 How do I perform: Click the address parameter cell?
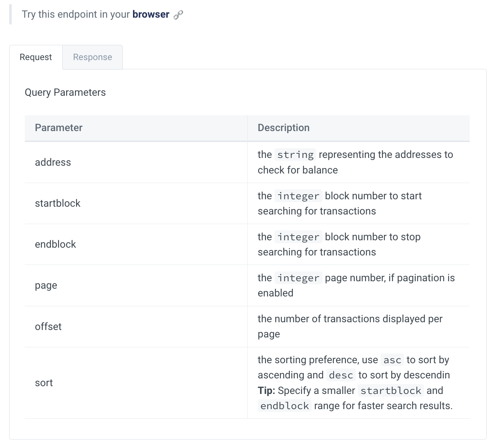[53, 163]
